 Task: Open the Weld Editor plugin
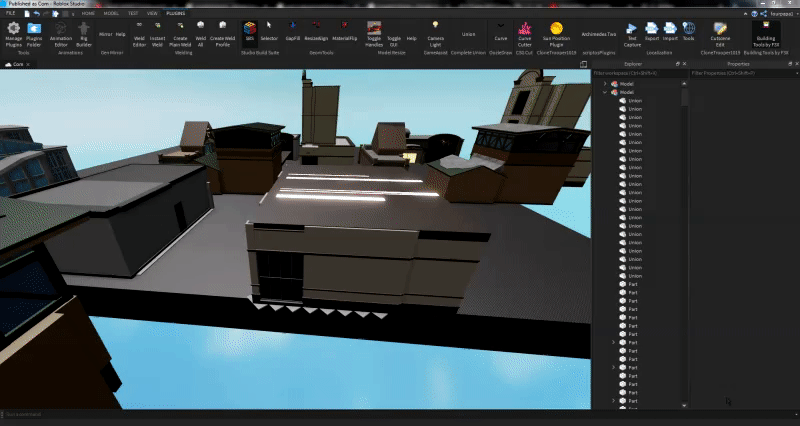[139, 34]
